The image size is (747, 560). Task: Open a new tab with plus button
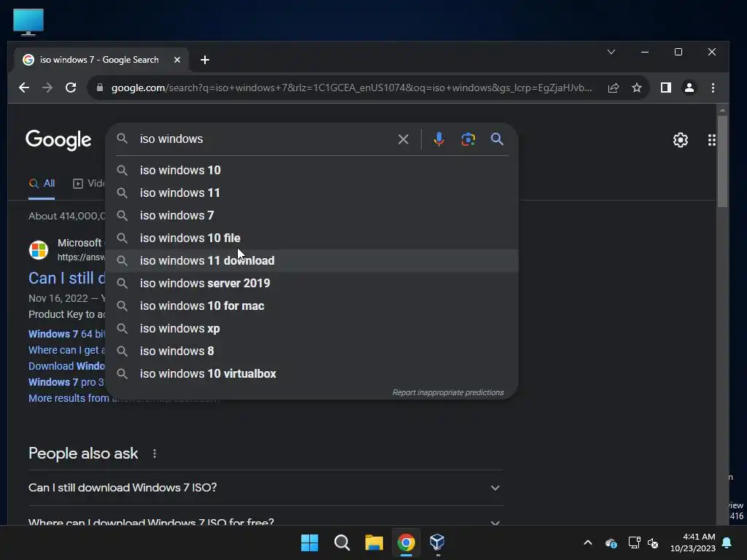[205, 60]
